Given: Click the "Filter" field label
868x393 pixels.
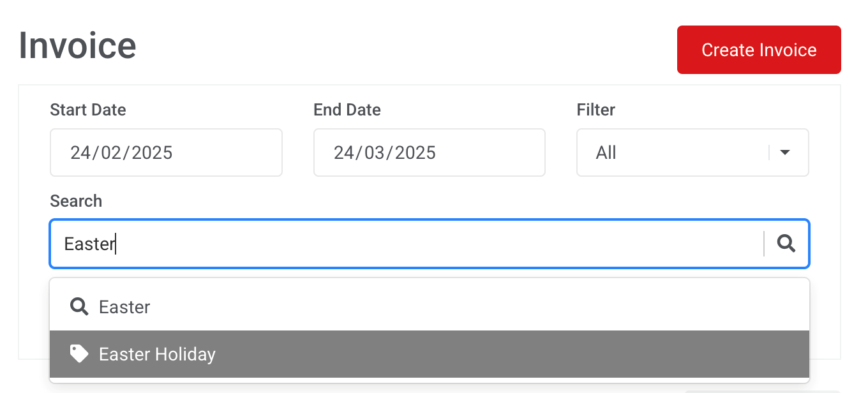Looking at the screenshot, I should 596,110.
